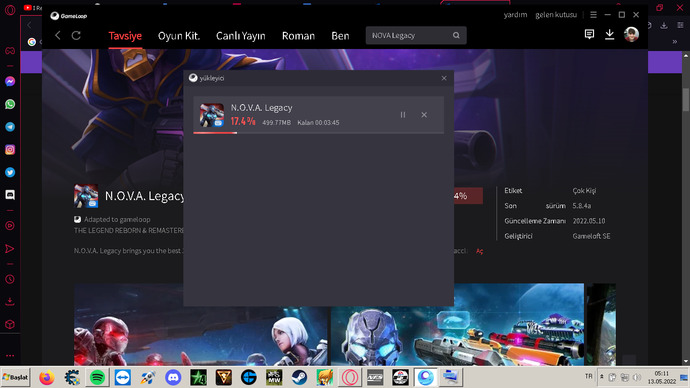Image resolution: width=690 pixels, height=388 pixels.
Task: Open Opera sidebar Instagram icon
Action: click(10, 150)
